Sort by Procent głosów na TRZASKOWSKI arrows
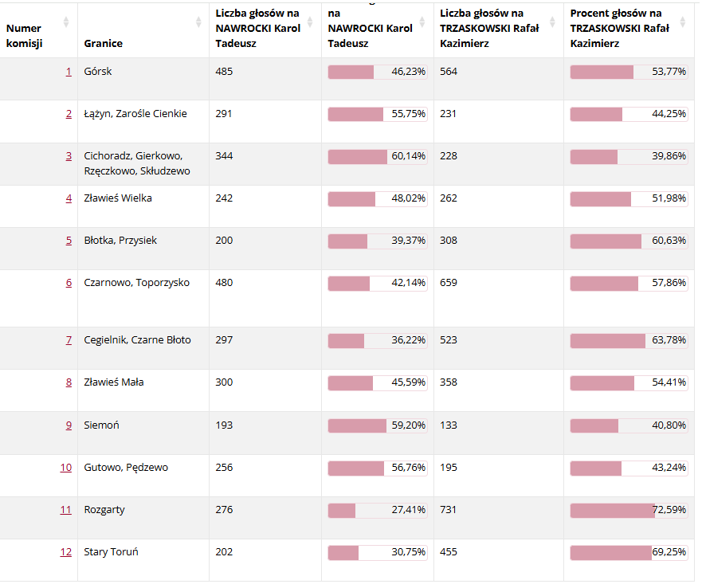 682,22
